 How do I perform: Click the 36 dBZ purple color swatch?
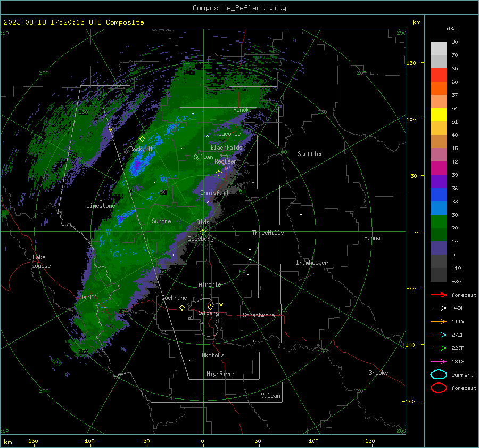click(x=439, y=182)
